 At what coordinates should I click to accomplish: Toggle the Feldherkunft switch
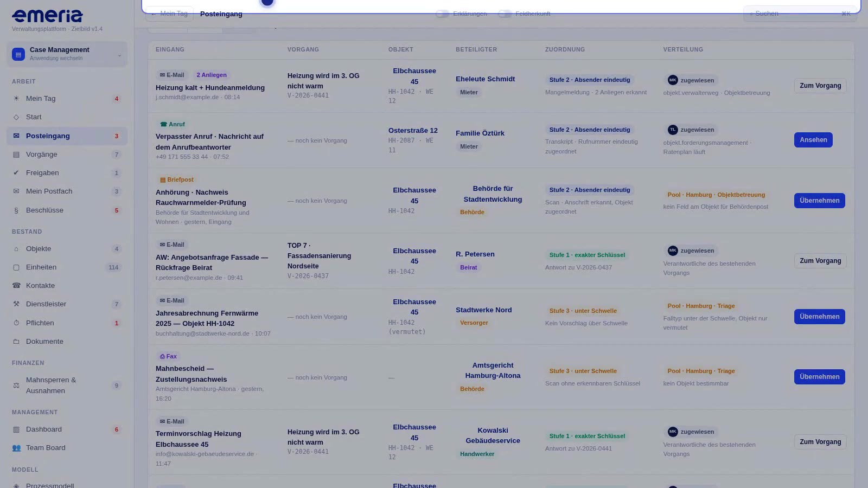[505, 14]
